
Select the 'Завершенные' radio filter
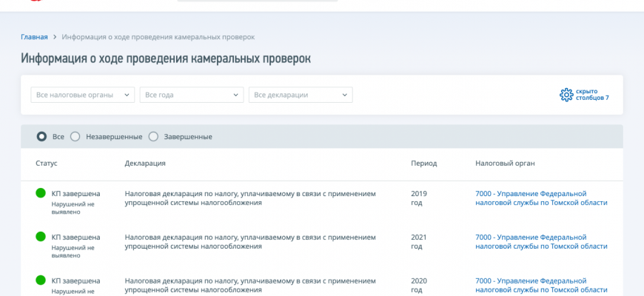coord(153,136)
